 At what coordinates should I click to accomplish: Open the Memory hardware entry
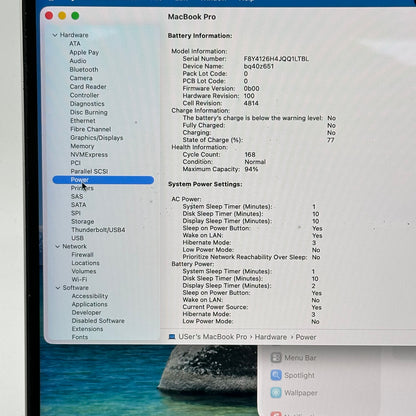pos(82,146)
